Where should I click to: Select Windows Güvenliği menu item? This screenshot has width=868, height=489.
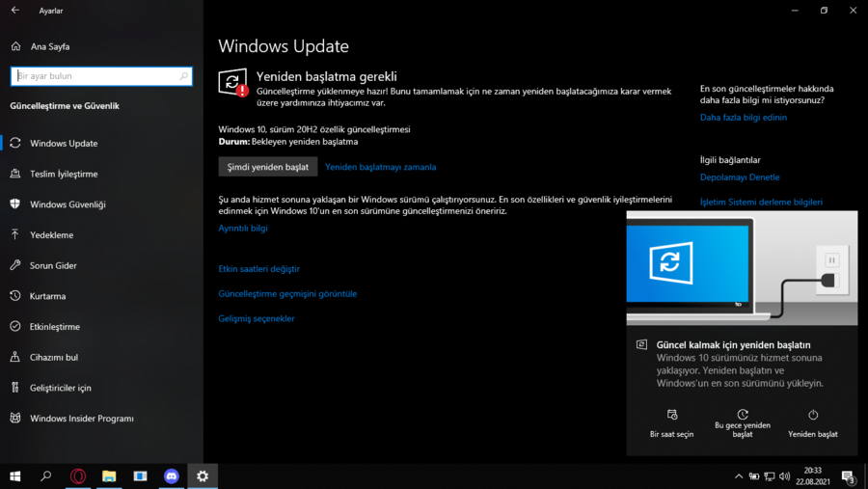(101, 204)
